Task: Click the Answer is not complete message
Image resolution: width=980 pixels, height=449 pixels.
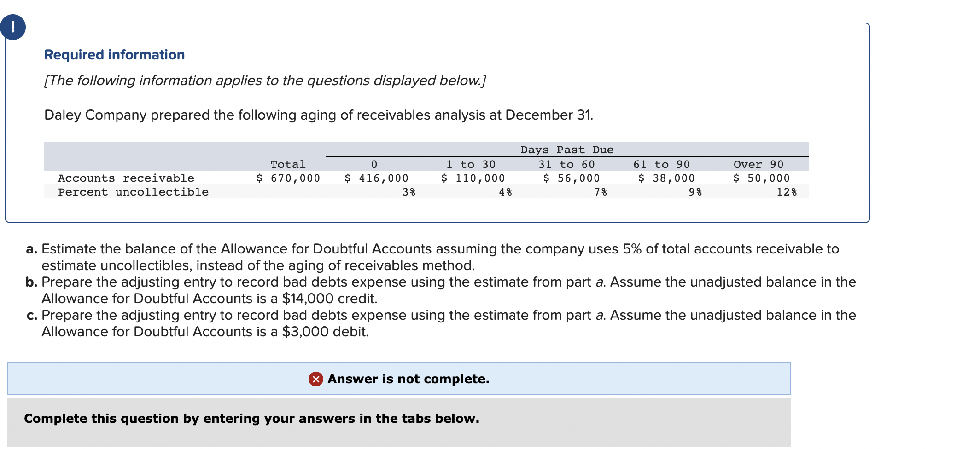Action: 408,379
